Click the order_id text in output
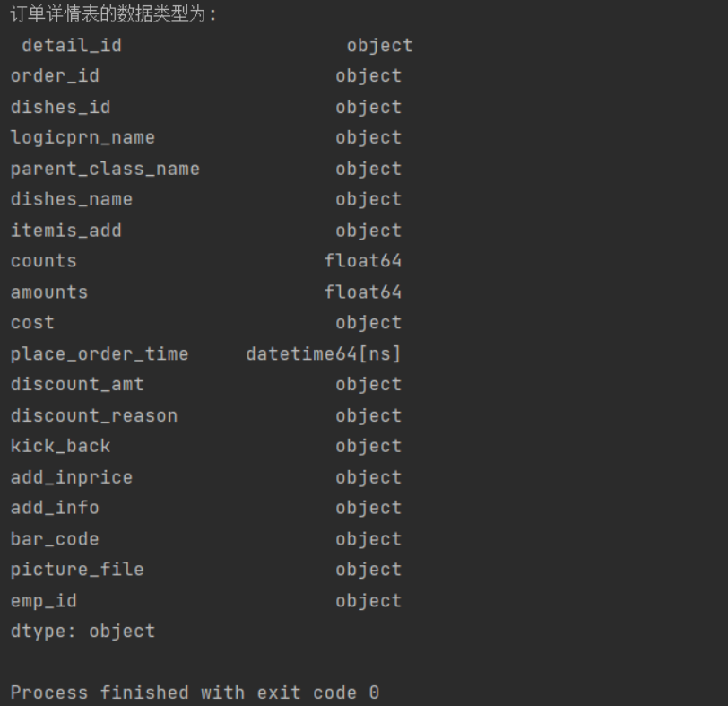 click(x=55, y=76)
